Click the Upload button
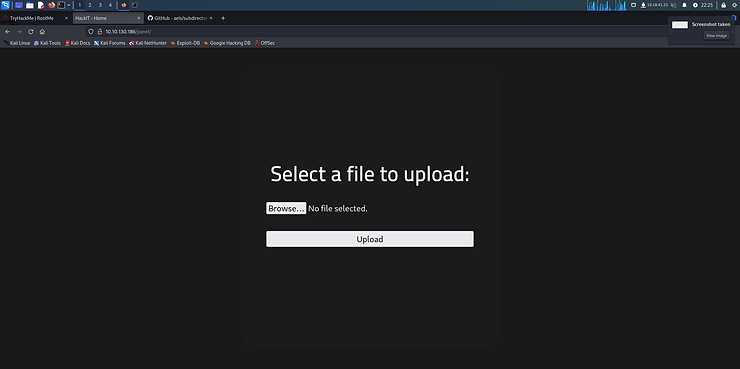 click(x=370, y=239)
